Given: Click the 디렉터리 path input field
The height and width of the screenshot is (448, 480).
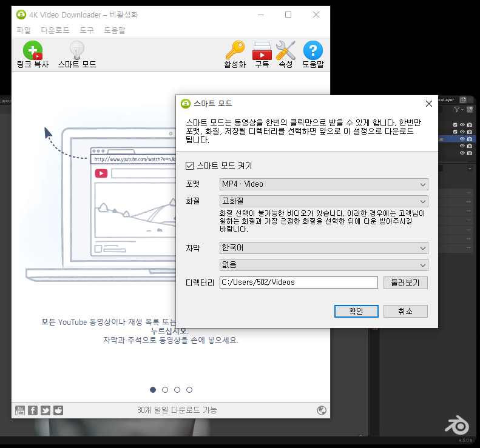Looking at the screenshot, I should coord(299,283).
